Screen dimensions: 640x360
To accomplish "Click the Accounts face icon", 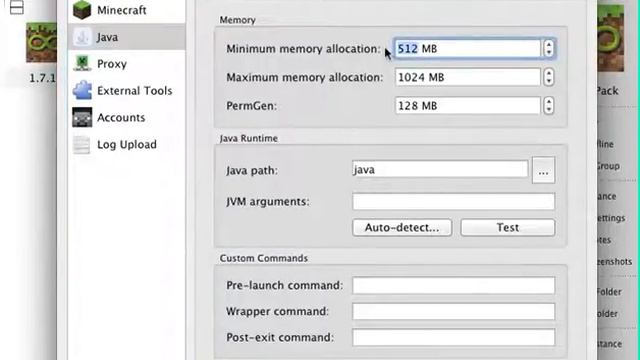I will point(82,118).
